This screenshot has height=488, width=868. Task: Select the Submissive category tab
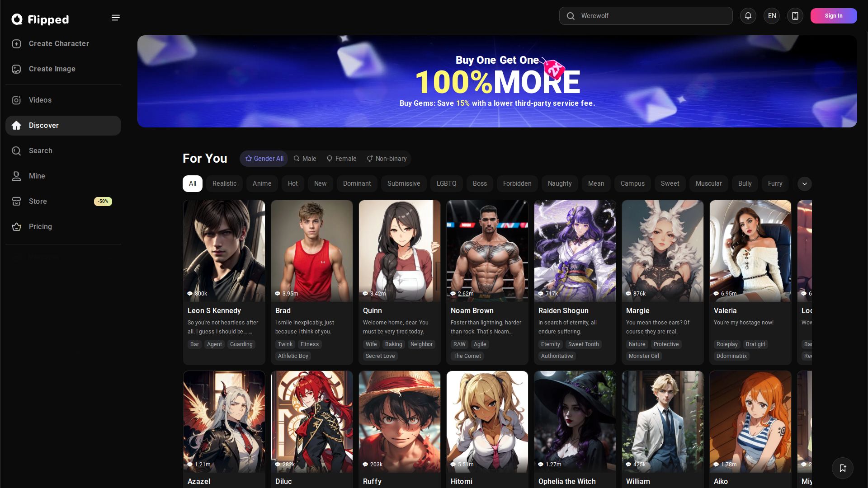[404, 184]
